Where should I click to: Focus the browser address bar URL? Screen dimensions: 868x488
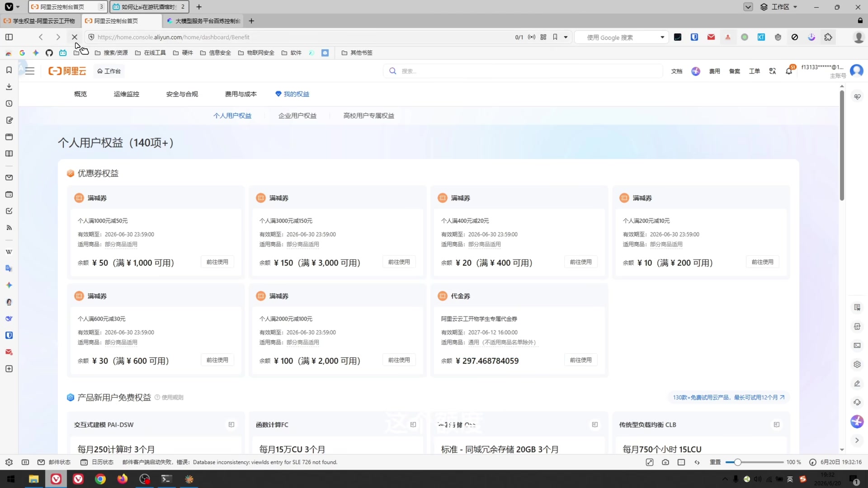tap(173, 37)
